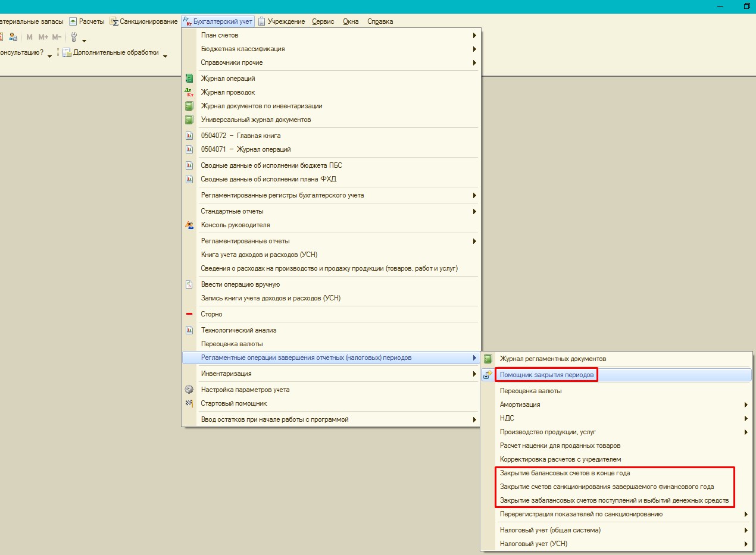Click the Помощник закрытия периодов icon
Image resolution: width=756 pixels, height=555 pixels.
(488, 375)
